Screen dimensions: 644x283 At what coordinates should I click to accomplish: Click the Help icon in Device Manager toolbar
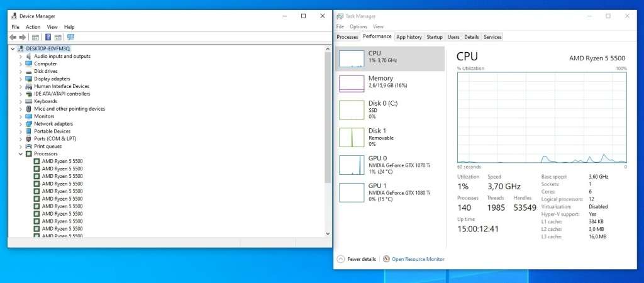pyautogui.click(x=47, y=37)
